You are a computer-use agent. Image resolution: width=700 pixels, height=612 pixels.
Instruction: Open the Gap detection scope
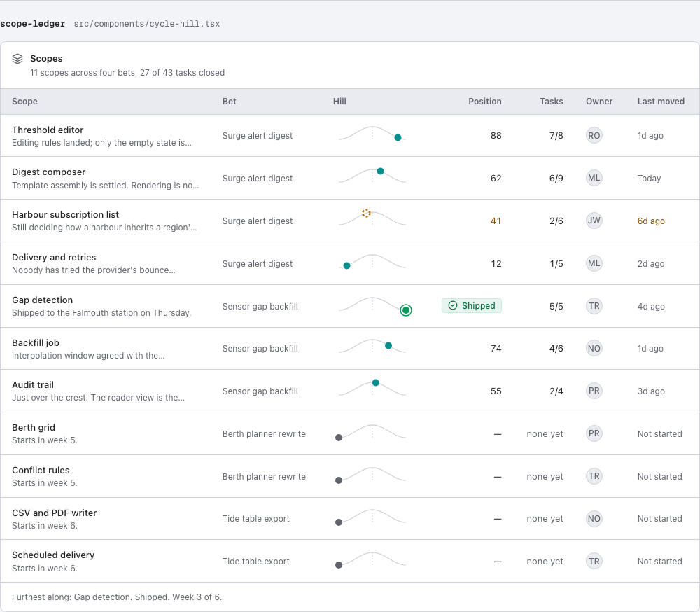tap(43, 300)
